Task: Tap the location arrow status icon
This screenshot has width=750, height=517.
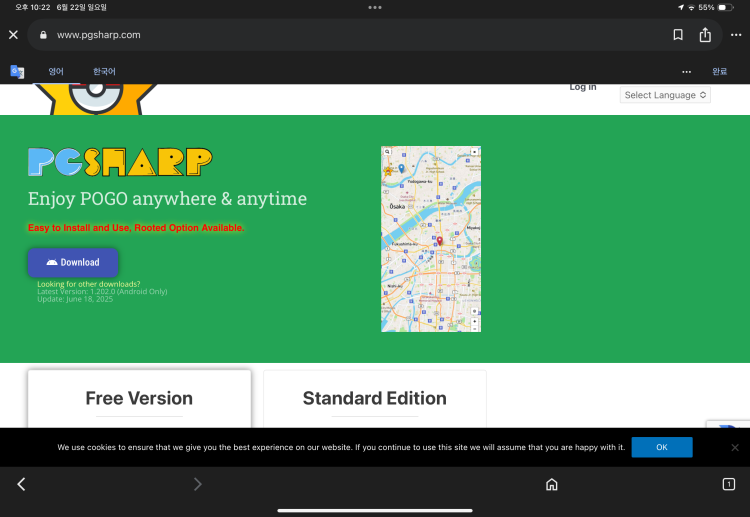Action: 681,8
